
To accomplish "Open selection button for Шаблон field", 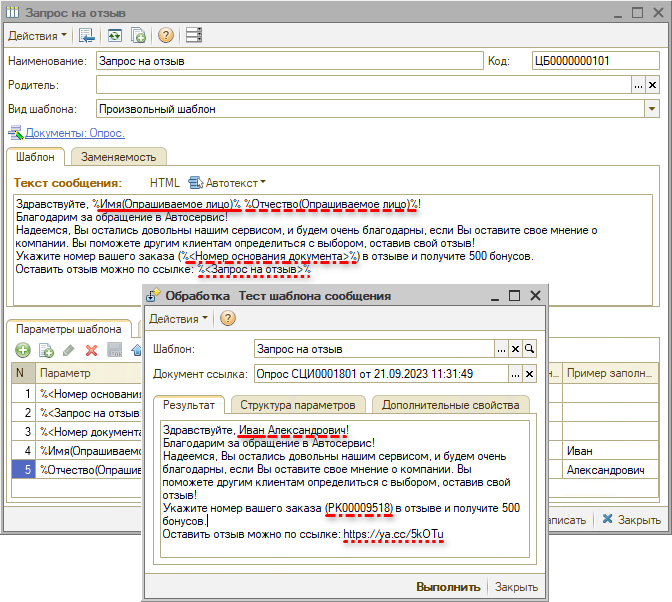I will [501, 349].
